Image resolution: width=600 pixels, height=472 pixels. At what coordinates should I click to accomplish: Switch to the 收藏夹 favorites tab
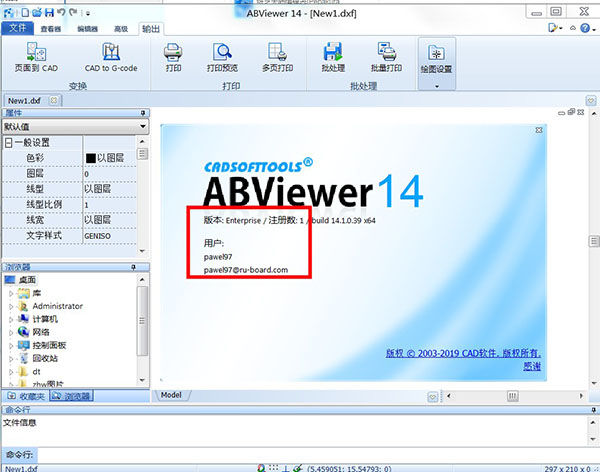pyautogui.click(x=26, y=396)
